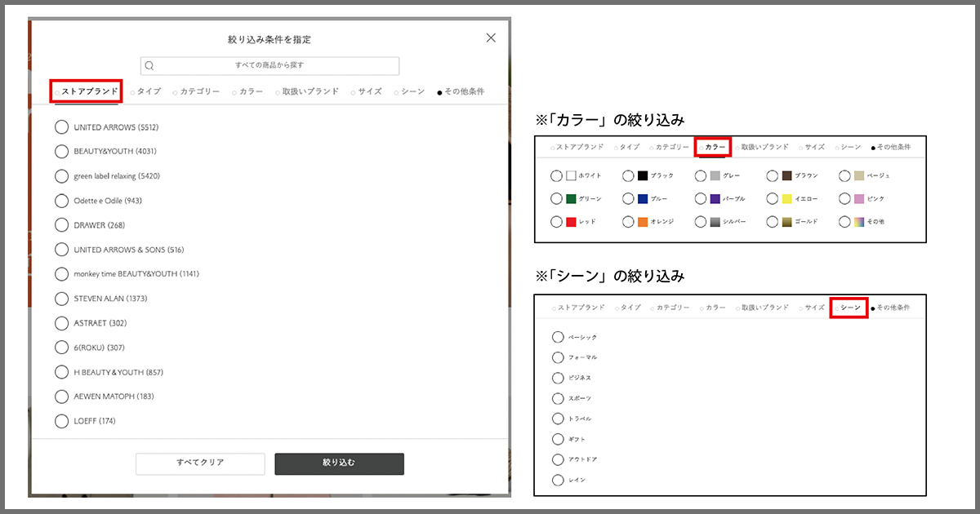Click the ゴールド gradient swatch

787,221
